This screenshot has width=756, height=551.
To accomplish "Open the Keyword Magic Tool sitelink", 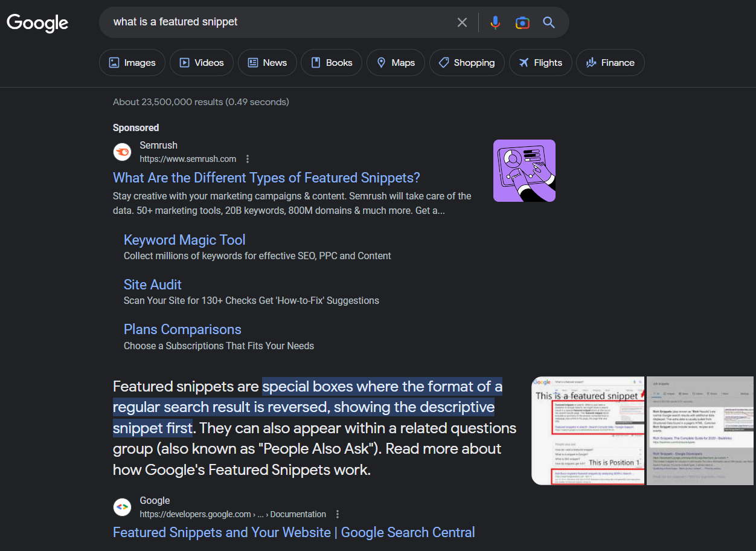I will pyautogui.click(x=185, y=240).
